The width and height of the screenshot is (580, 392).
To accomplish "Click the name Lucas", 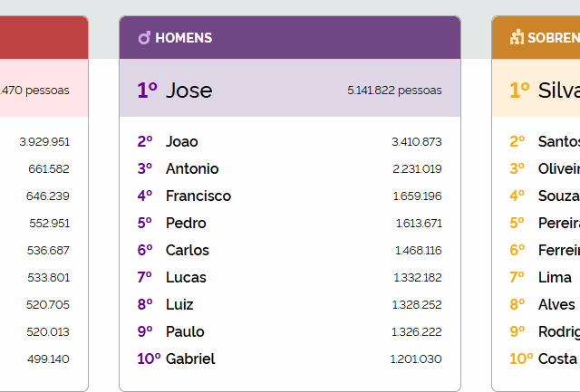I will click(186, 277).
